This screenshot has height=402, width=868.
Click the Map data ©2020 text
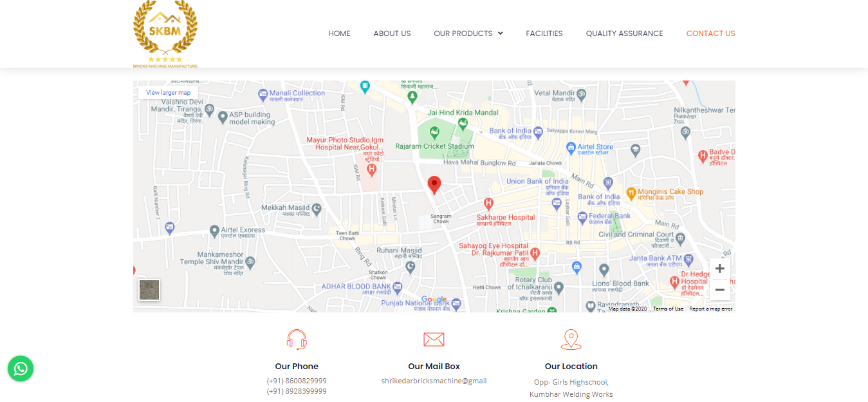[628, 309]
